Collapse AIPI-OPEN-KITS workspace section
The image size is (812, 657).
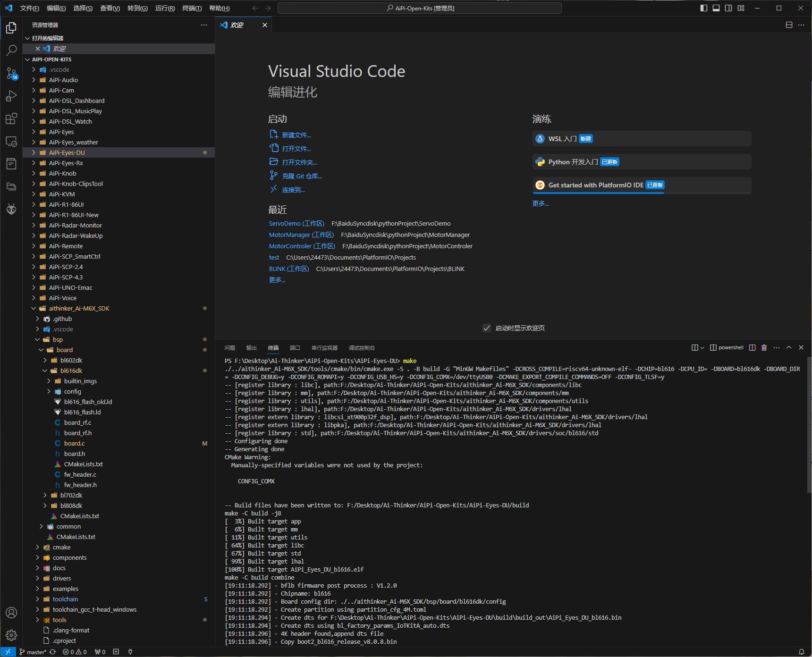(x=27, y=59)
